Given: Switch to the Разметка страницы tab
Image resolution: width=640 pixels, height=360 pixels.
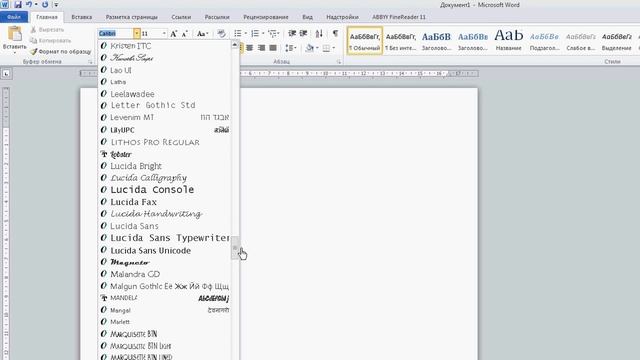Looking at the screenshot, I should pyautogui.click(x=131, y=17).
